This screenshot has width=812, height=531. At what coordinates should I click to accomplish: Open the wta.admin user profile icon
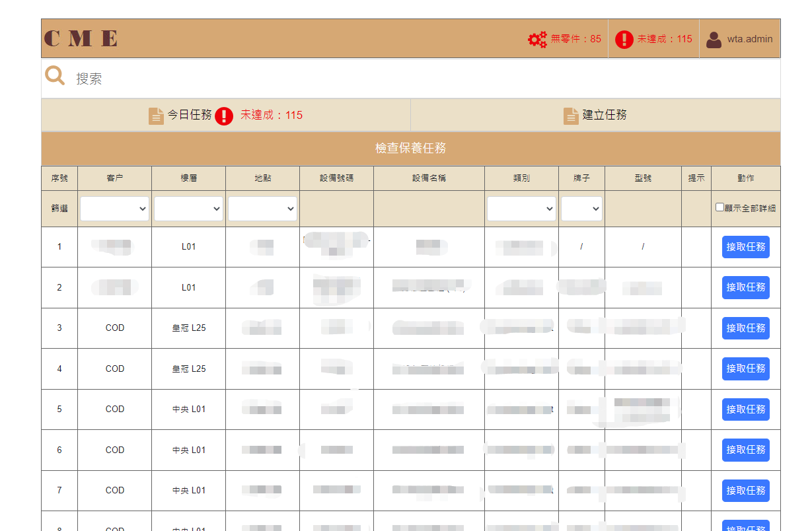(x=714, y=39)
